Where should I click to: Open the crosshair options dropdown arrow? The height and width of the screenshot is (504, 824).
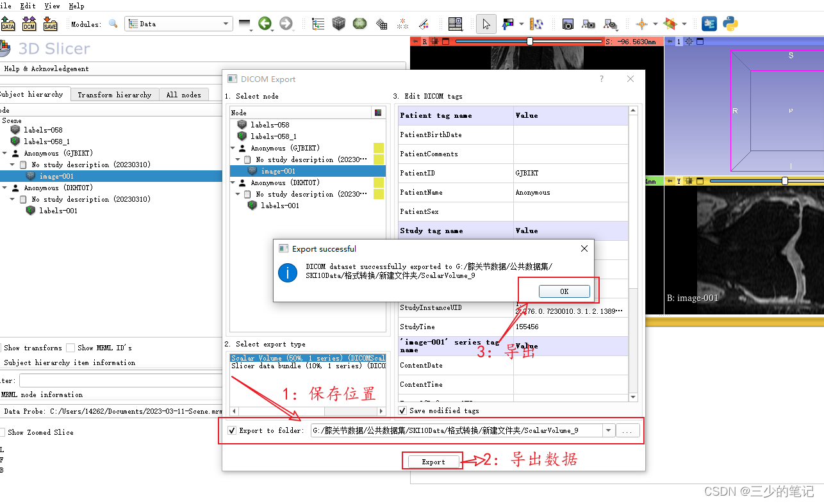click(655, 24)
